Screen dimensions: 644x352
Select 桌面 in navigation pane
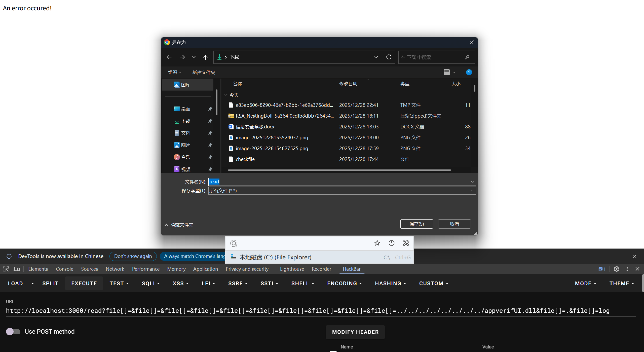(x=186, y=109)
